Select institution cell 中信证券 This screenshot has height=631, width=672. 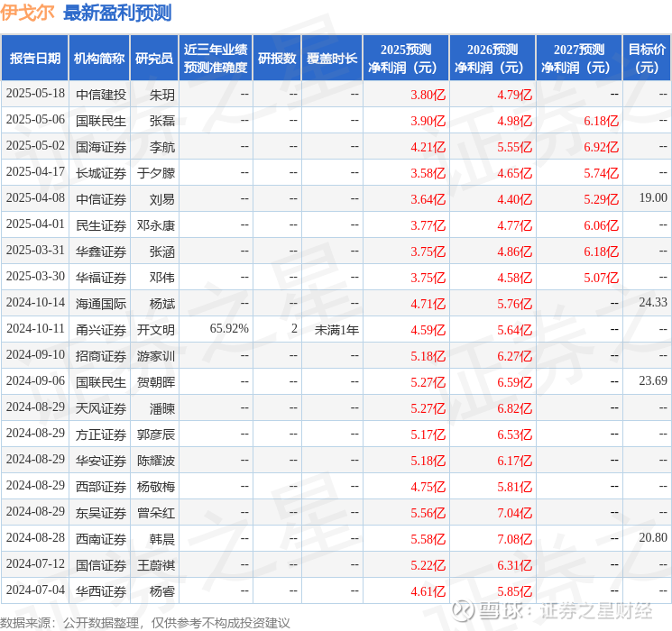(101, 199)
